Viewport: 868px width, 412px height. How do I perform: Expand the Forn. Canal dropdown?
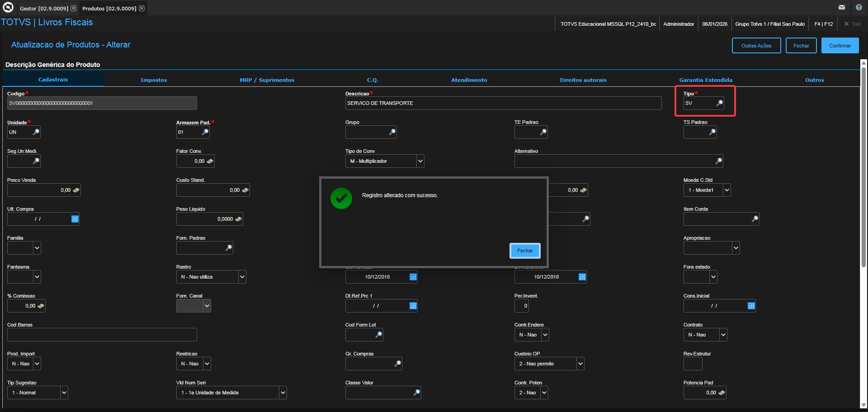point(207,306)
